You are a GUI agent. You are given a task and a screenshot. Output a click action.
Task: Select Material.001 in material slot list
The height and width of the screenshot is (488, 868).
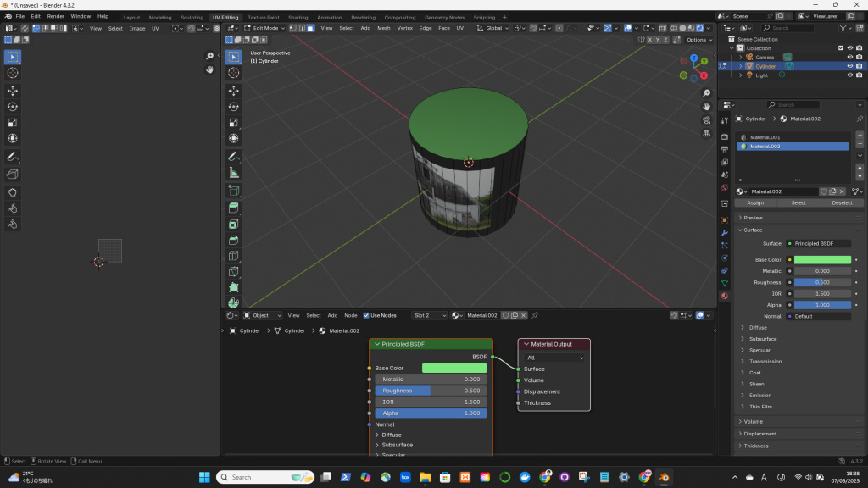point(765,137)
